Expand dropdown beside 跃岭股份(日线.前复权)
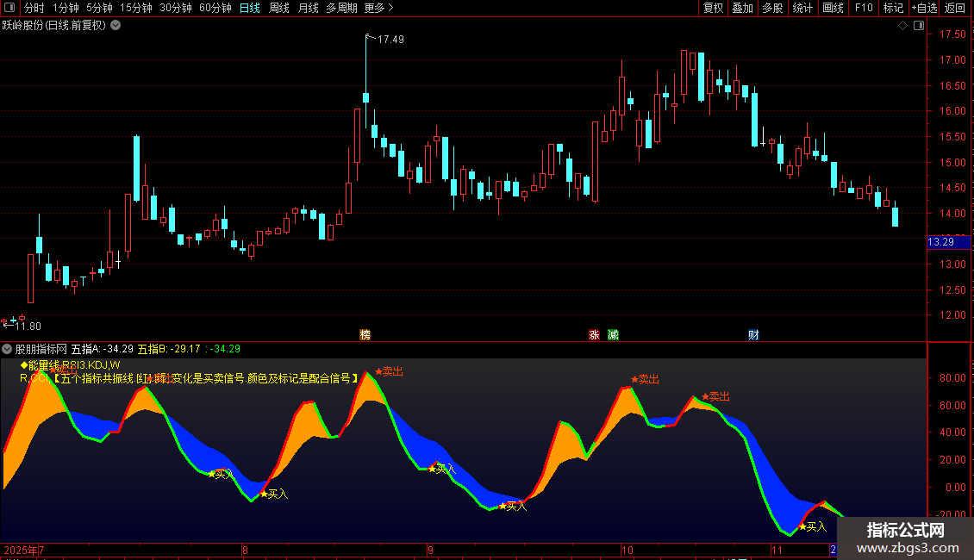 pyautogui.click(x=116, y=26)
